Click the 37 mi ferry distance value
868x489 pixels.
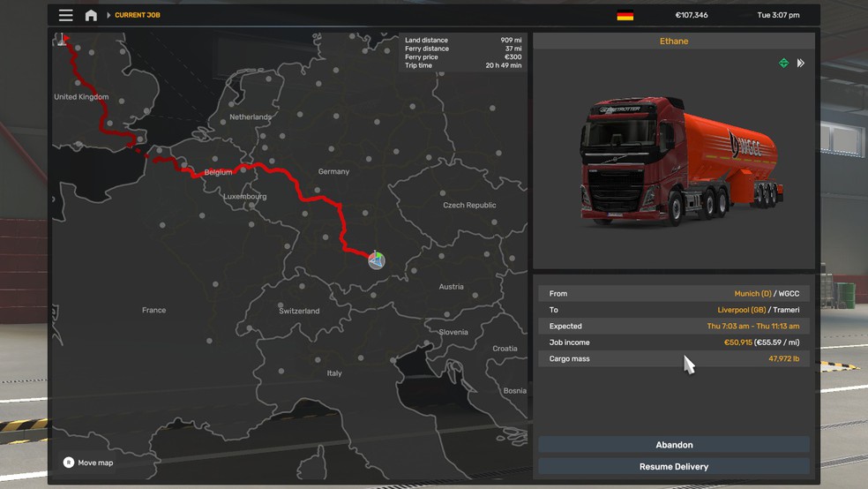pos(513,49)
